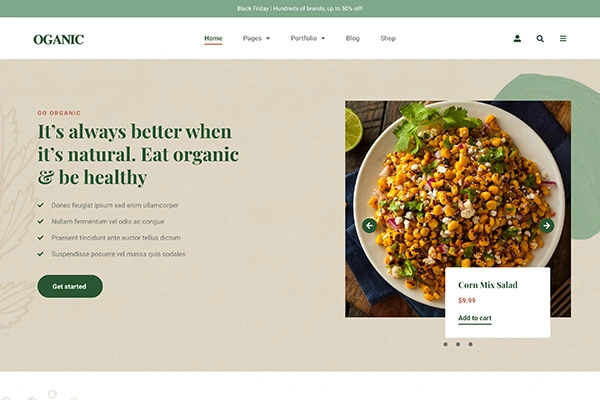Go to previous slide with left arrow
600x400 pixels.
[369, 225]
